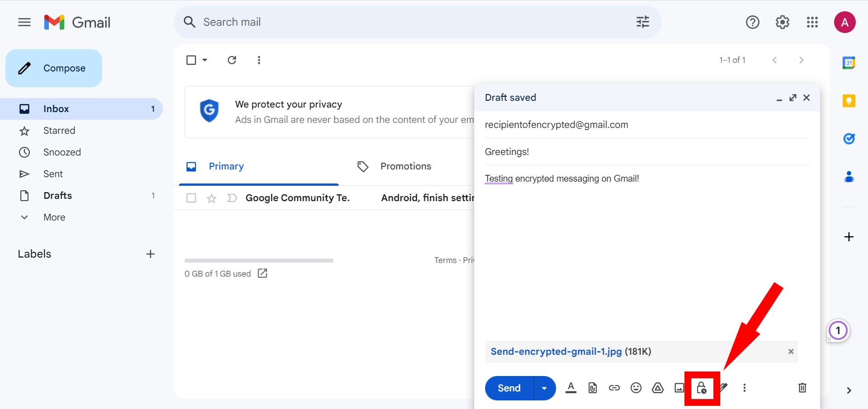Click the recipient address field
This screenshot has width=868, height=409.
click(x=647, y=125)
